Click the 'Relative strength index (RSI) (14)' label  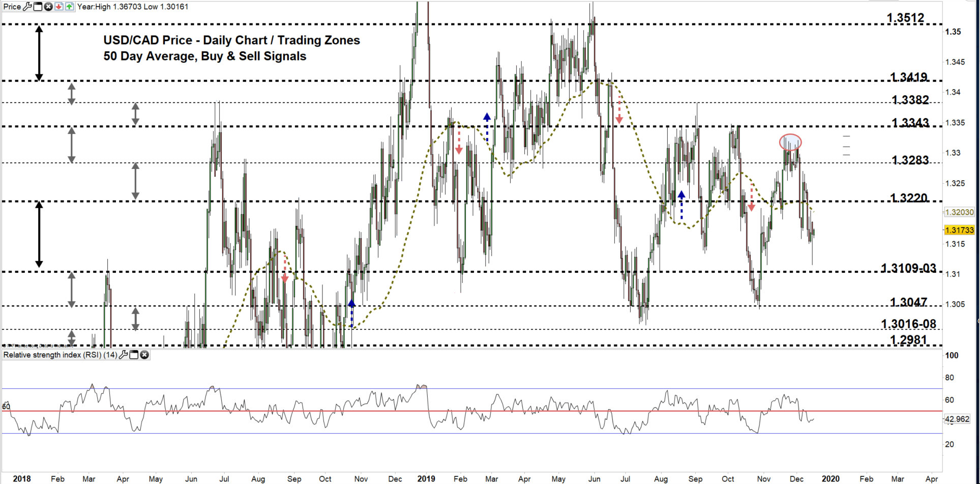click(61, 355)
